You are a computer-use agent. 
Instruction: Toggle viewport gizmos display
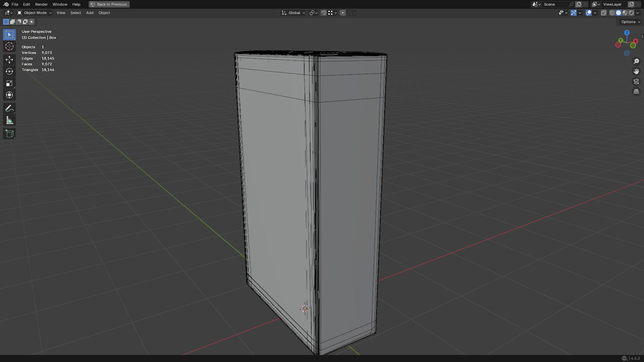[x=573, y=13]
